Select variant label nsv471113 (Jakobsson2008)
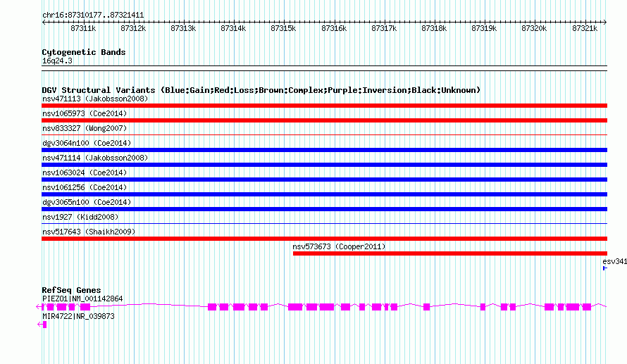Screen dimensions: 627x364 click(95, 99)
